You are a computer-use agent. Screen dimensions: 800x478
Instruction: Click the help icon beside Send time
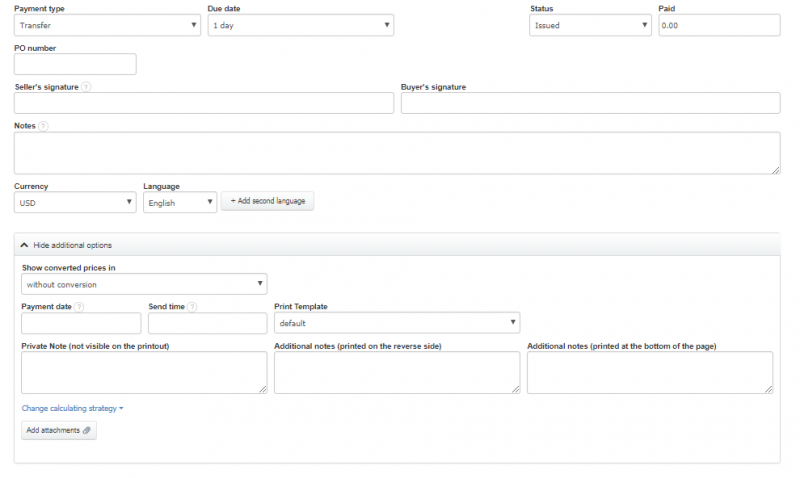tap(192, 307)
